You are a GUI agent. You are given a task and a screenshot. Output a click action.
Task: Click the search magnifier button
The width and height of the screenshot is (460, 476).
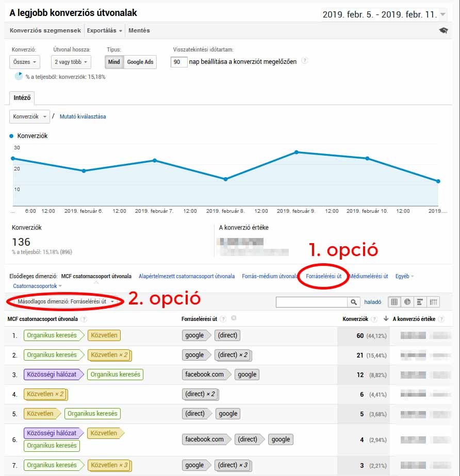354,302
